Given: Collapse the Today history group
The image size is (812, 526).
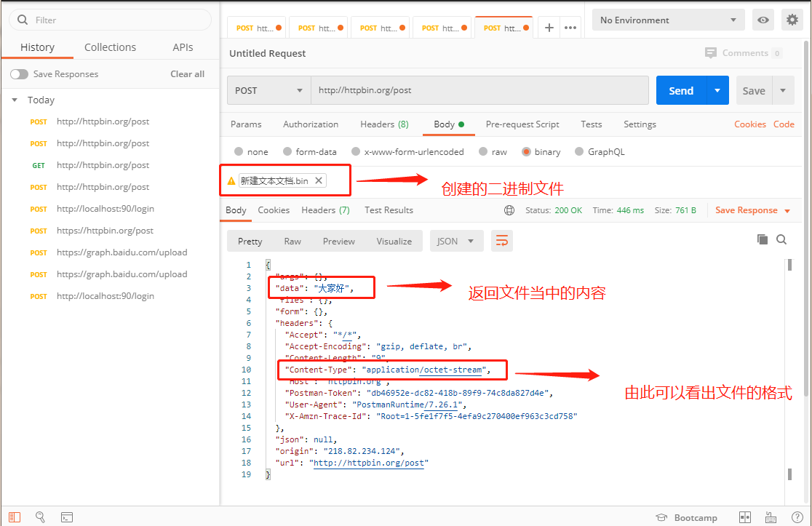Looking at the screenshot, I should (15, 100).
